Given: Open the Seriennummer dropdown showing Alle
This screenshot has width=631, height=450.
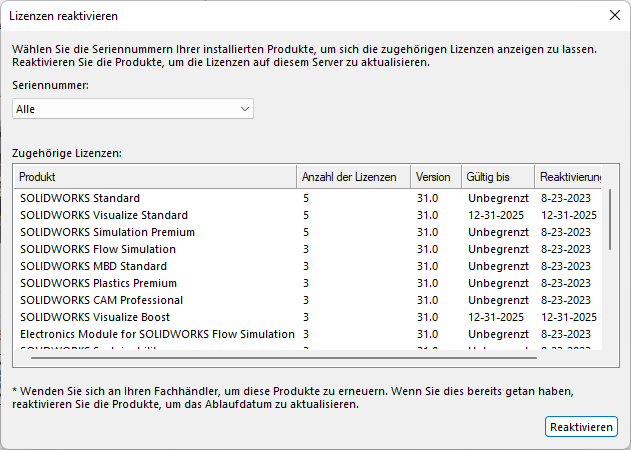Looking at the screenshot, I should pos(133,108).
